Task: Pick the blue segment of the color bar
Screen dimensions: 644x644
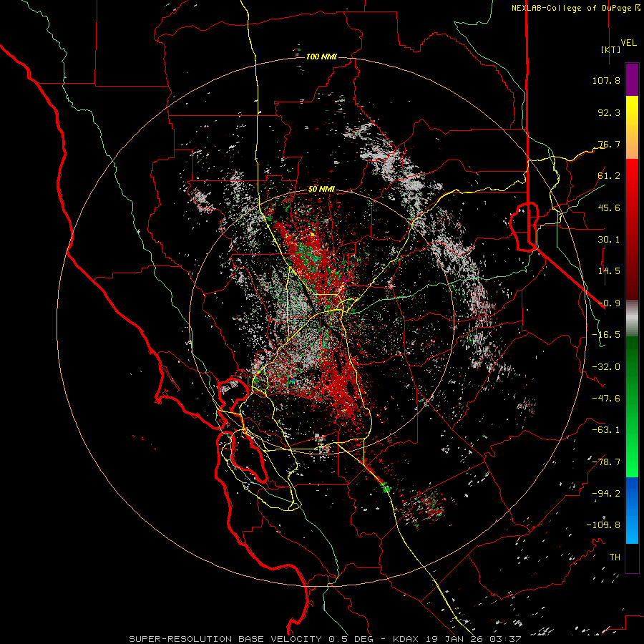Action: pos(632,510)
